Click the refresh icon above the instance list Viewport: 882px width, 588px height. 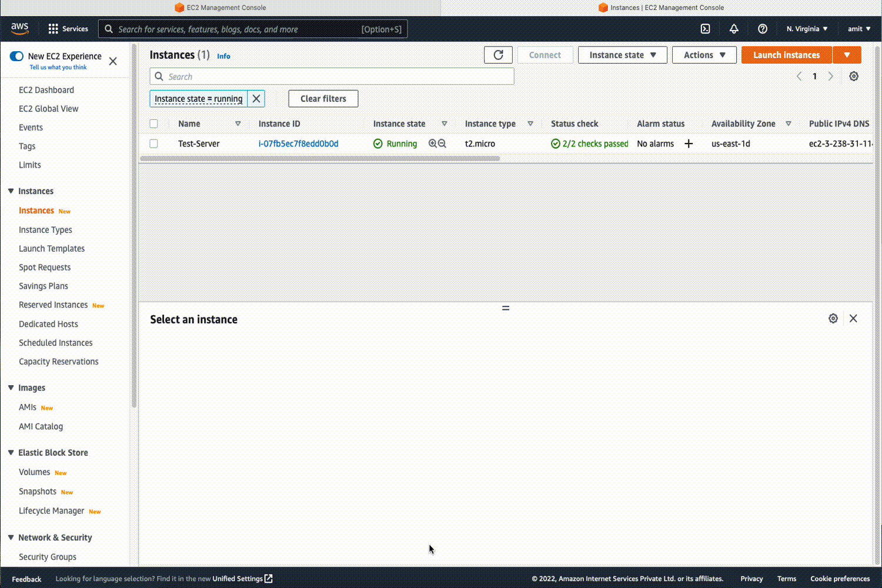click(498, 55)
